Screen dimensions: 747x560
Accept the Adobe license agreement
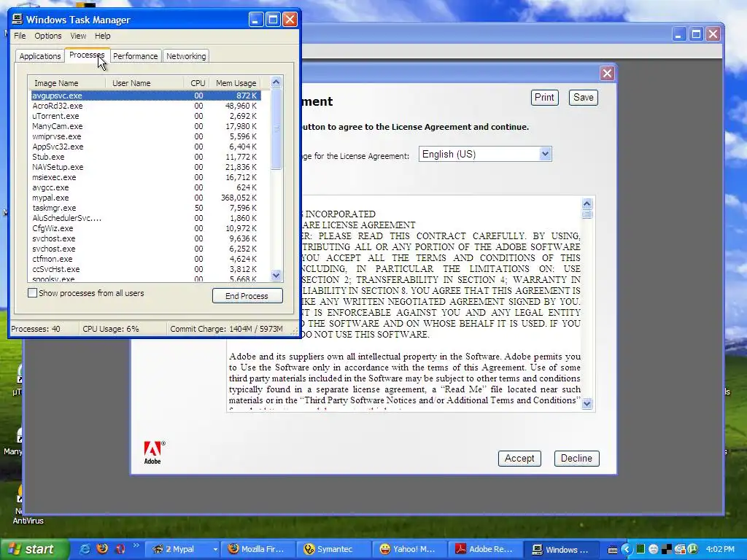point(519,458)
